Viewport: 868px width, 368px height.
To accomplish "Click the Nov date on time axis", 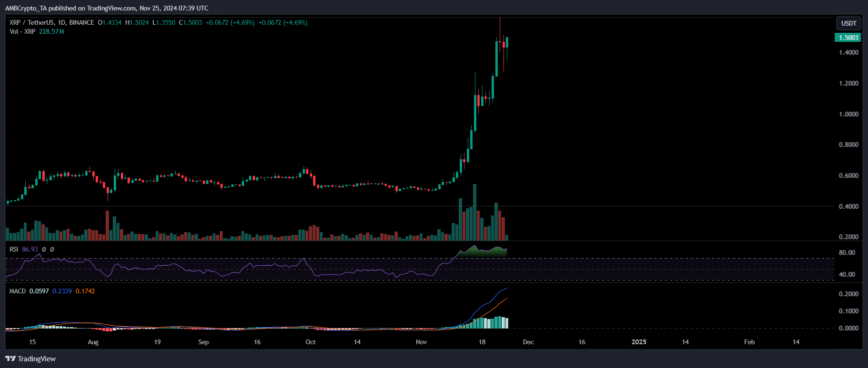I will coord(421,342).
